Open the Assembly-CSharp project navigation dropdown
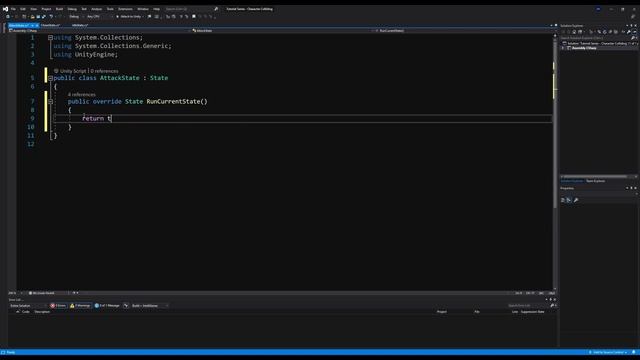This screenshot has height=360, width=640. (99, 31)
